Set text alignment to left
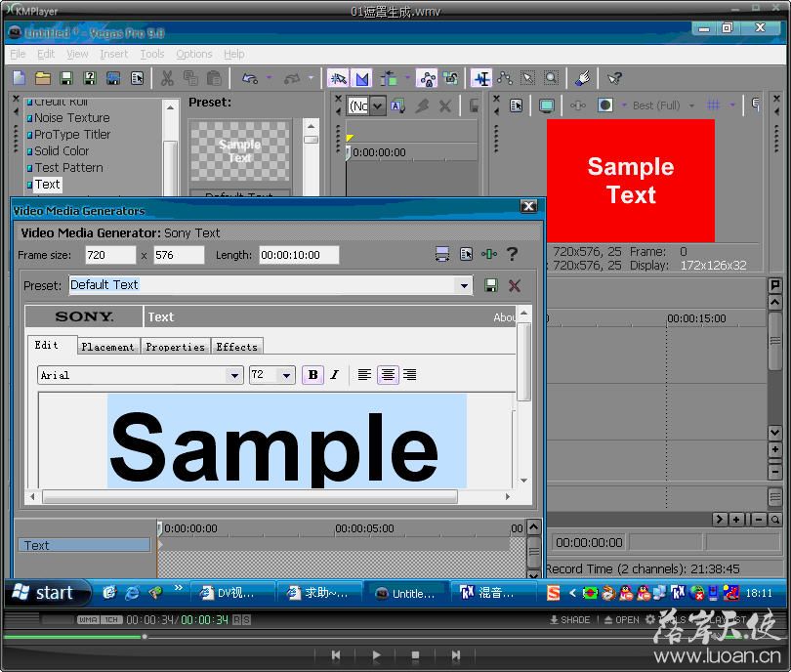Screen dimensions: 791x672 (x=364, y=375)
